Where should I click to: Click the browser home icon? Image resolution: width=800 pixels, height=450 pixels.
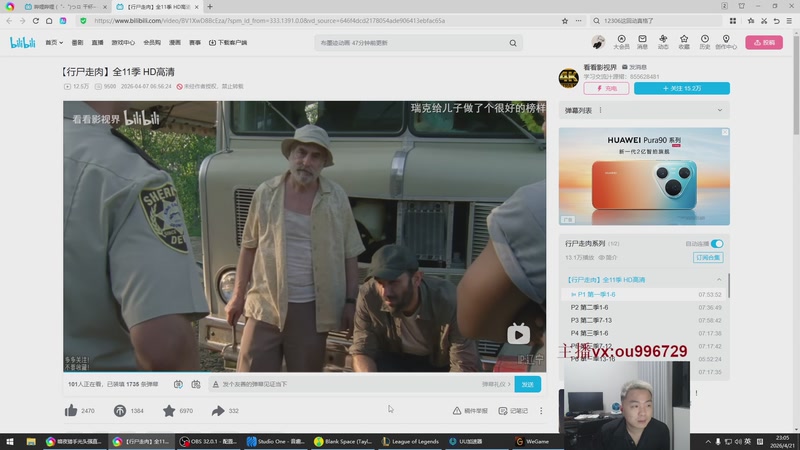coord(49,21)
